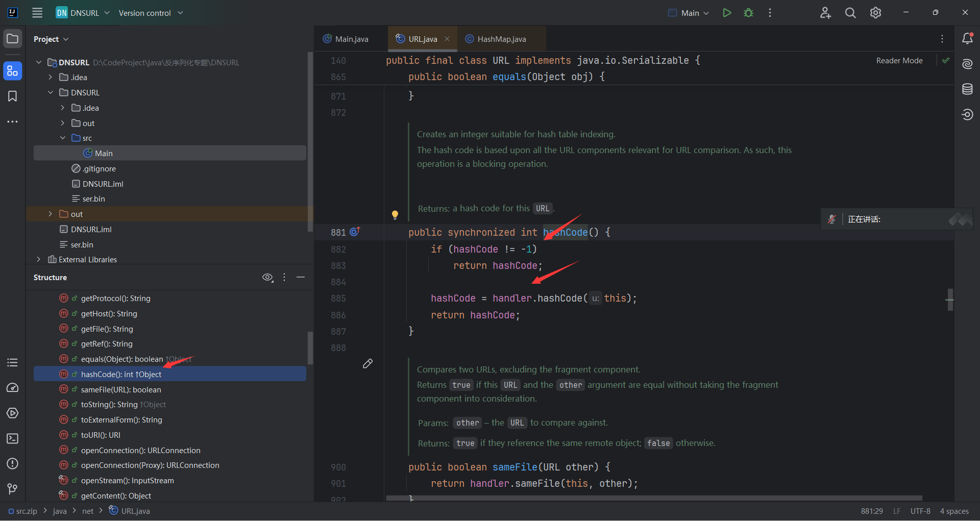Expand the top-level .idea folder
Screen dimensions: 980x521
coord(51,77)
